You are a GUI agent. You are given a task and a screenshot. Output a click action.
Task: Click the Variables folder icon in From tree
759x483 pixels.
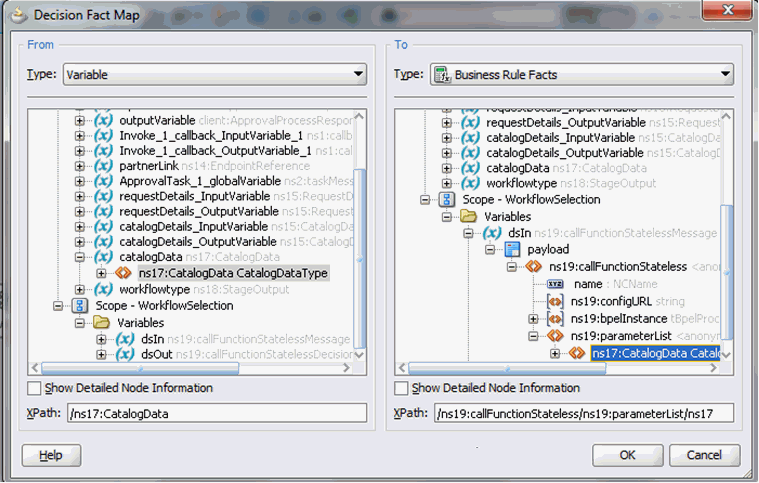[x=102, y=322]
